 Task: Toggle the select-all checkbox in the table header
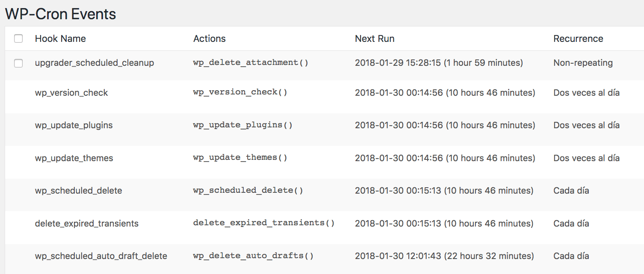[x=18, y=38]
